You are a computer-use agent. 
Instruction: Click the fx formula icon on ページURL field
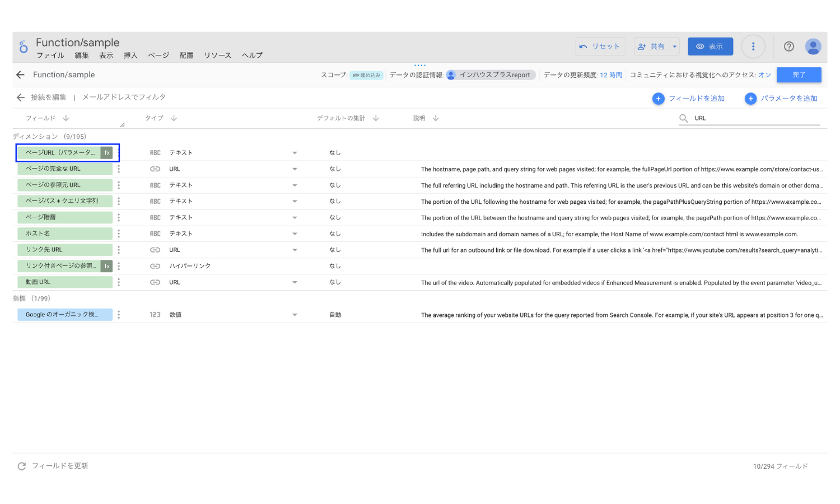[x=107, y=152]
